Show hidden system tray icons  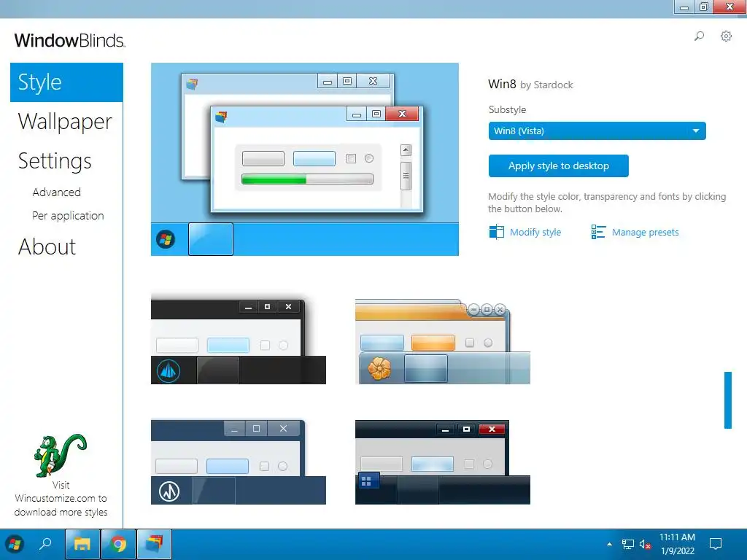[x=609, y=544]
